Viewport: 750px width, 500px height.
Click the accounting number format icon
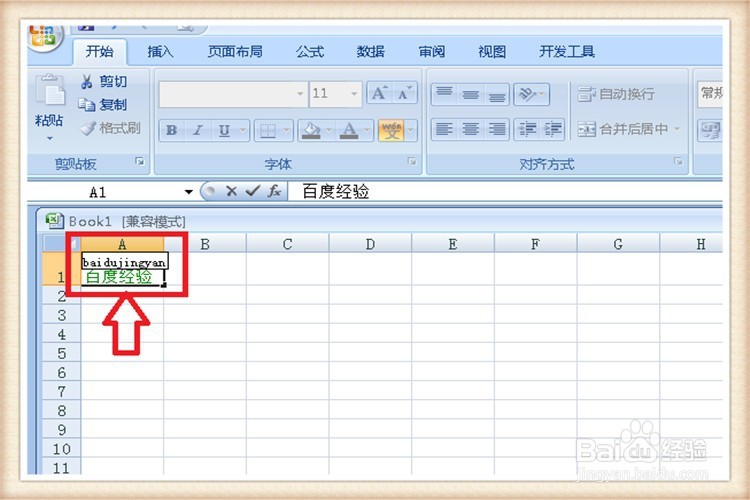point(710,130)
